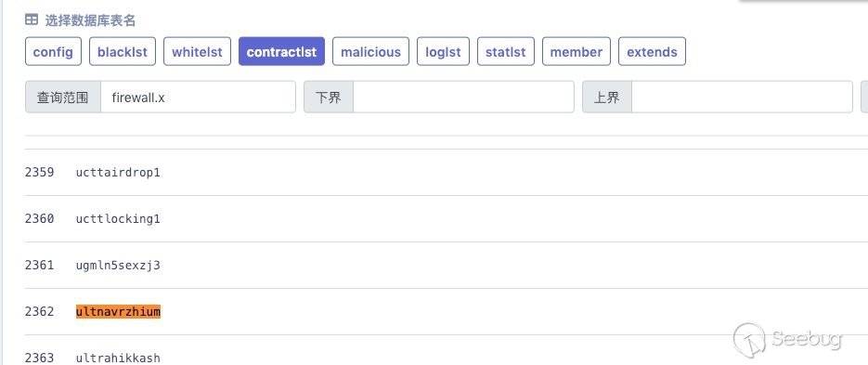Click the Seebug watermark logo
The height and width of the screenshot is (365, 868).
pyautogui.click(x=788, y=338)
